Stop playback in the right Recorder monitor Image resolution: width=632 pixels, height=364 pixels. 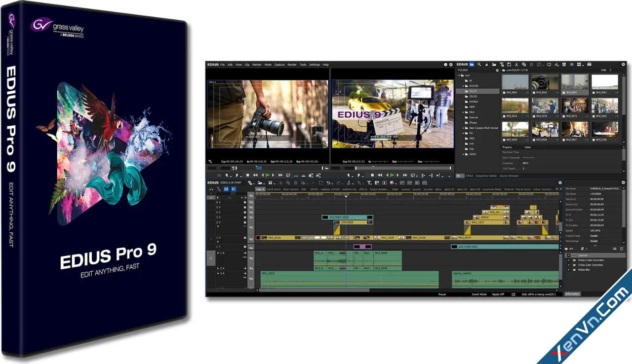pos(372,175)
